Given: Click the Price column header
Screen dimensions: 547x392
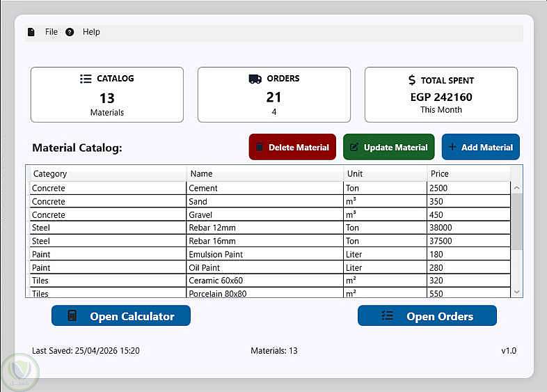Looking at the screenshot, I should [468, 173].
